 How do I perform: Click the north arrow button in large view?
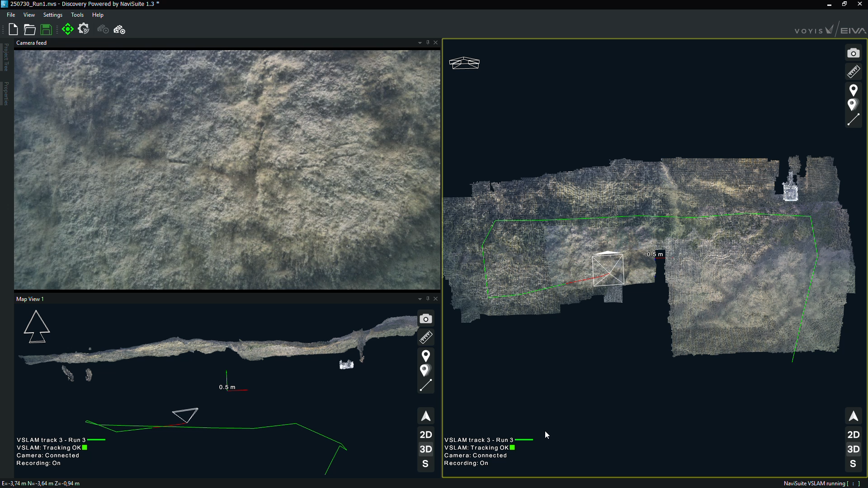[x=853, y=416]
